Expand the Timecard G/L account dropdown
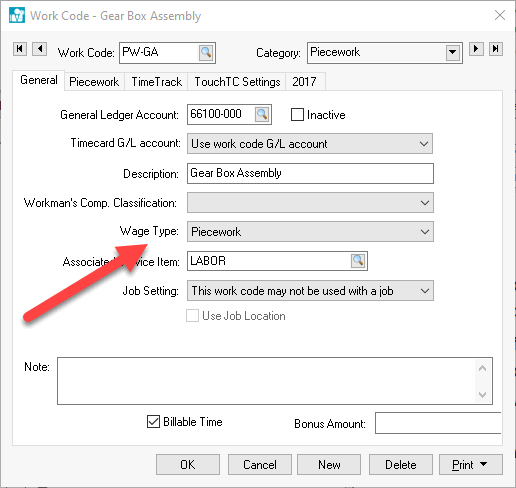516x488 pixels. coord(310,144)
